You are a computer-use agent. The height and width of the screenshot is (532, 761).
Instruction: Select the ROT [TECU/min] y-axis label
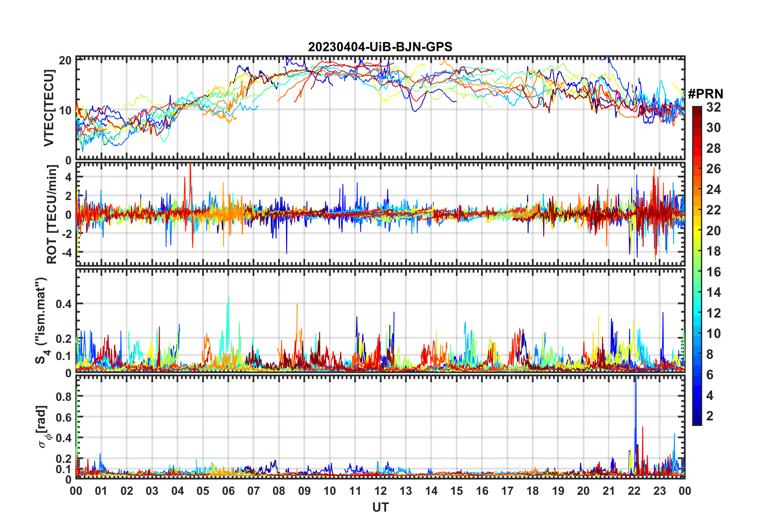pyautogui.click(x=52, y=214)
